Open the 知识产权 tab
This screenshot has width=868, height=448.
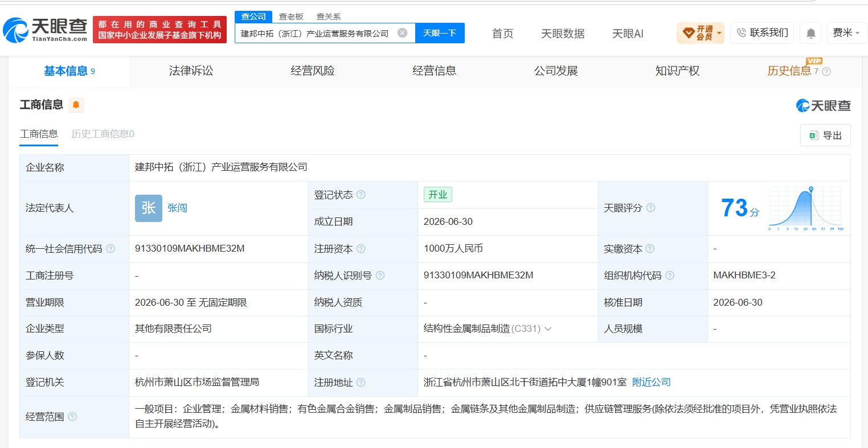pos(677,71)
